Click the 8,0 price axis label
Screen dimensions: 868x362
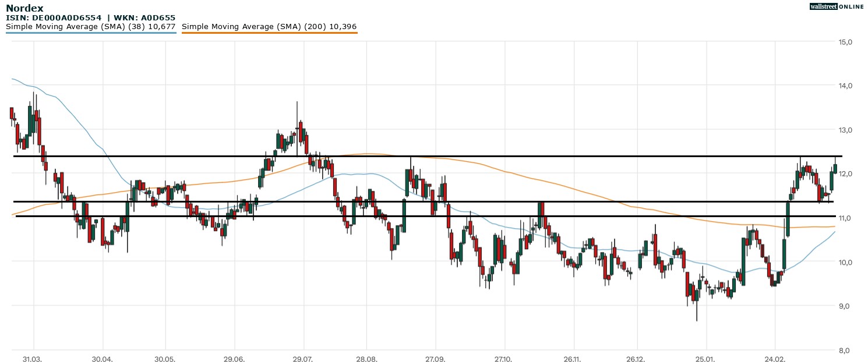point(845,350)
